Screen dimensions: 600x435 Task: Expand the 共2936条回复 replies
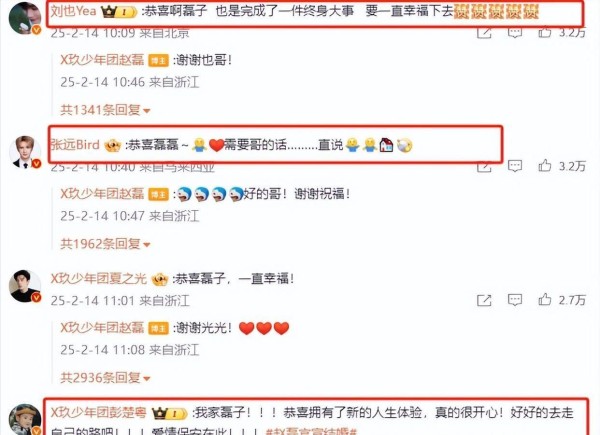coord(105,378)
